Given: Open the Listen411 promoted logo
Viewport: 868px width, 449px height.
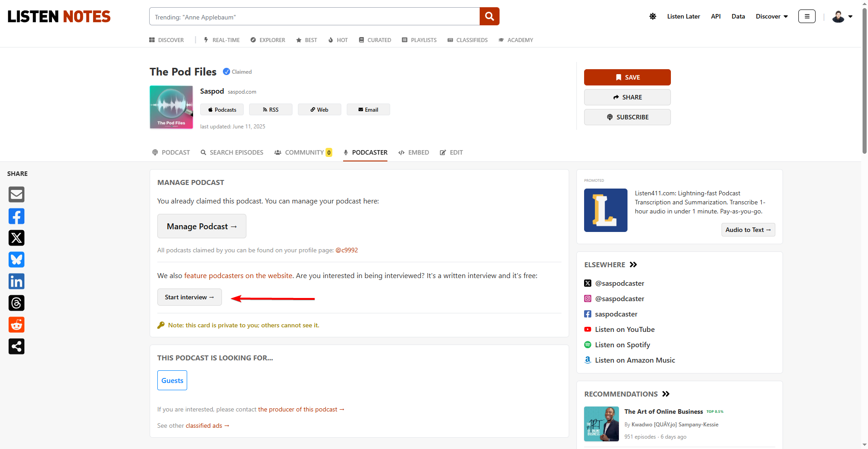Looking at the screenshot, I should tap(606, 210).
